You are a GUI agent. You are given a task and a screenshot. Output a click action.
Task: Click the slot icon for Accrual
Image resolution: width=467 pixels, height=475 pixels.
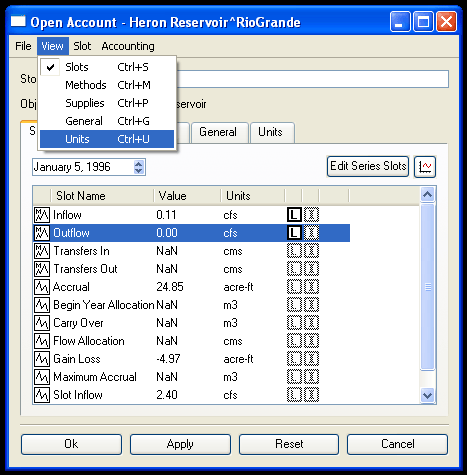click(x=42, y=287)
